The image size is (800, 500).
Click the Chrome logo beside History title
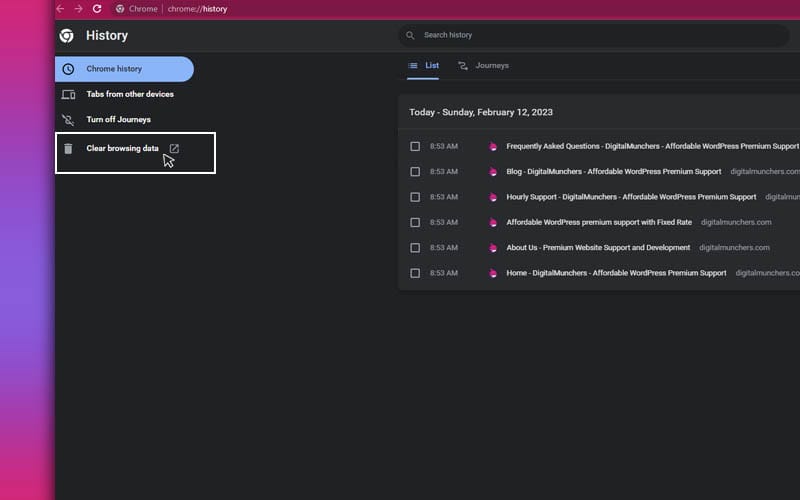67,36
